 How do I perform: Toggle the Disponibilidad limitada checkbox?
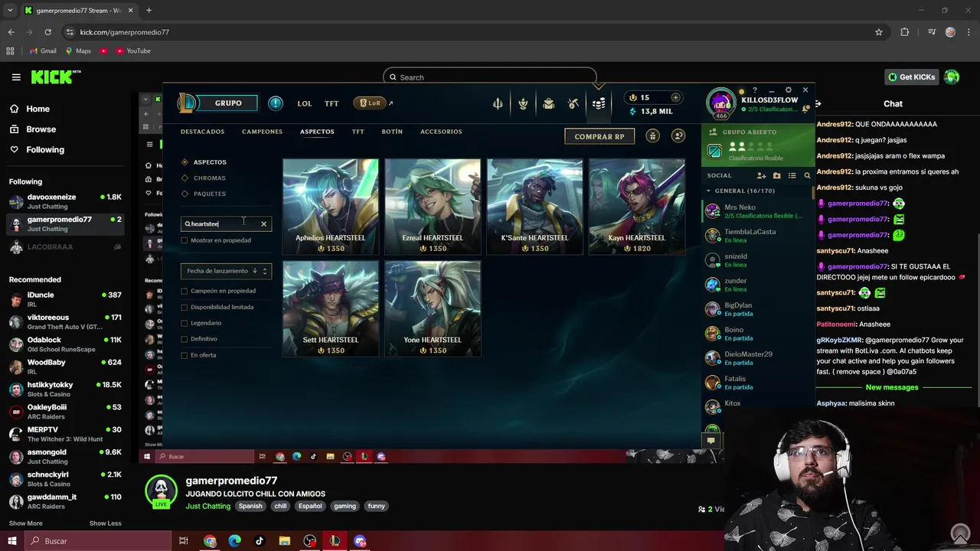185,307
